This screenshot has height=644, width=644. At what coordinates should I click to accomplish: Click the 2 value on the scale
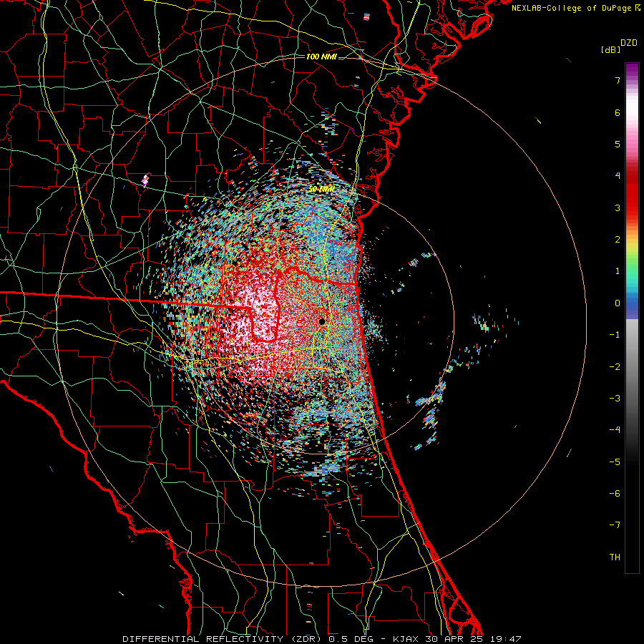pos(618,240)
